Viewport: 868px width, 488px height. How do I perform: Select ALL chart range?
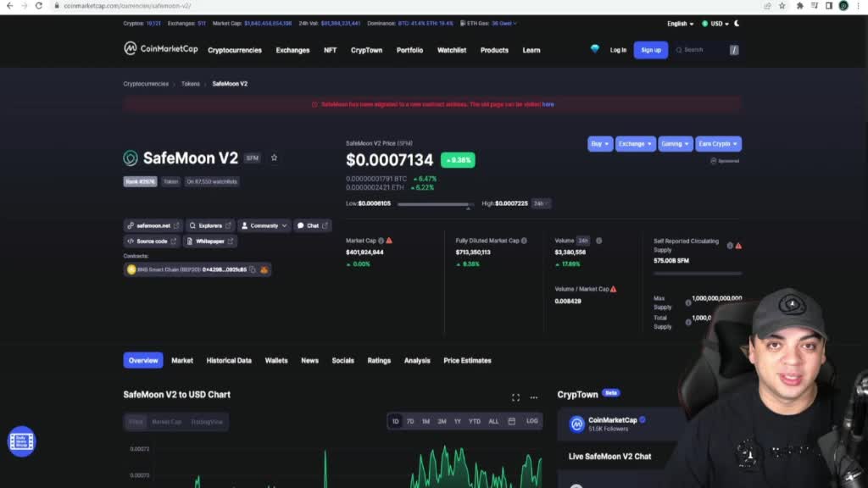[x=493, y=421]
